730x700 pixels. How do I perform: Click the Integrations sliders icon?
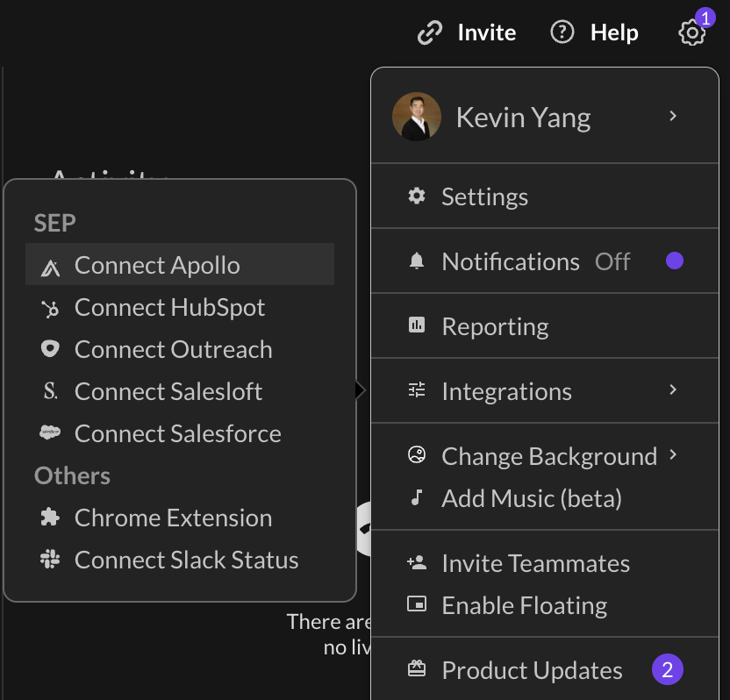tap(416, 389)
